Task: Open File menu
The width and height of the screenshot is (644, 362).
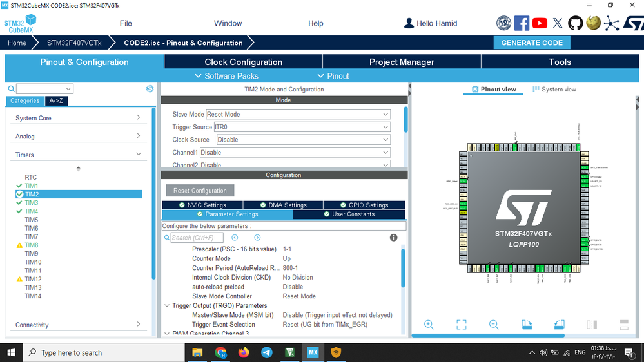Action: (126, 23)
